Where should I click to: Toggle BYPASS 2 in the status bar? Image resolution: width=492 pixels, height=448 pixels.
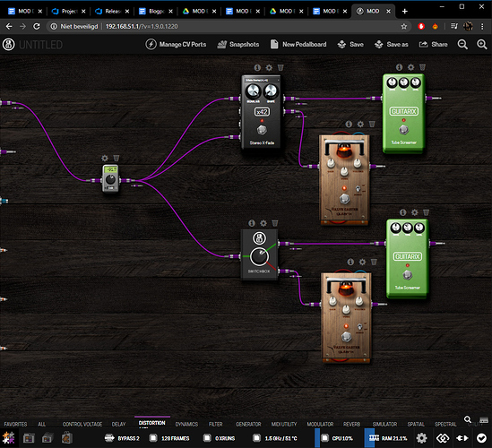122,438
